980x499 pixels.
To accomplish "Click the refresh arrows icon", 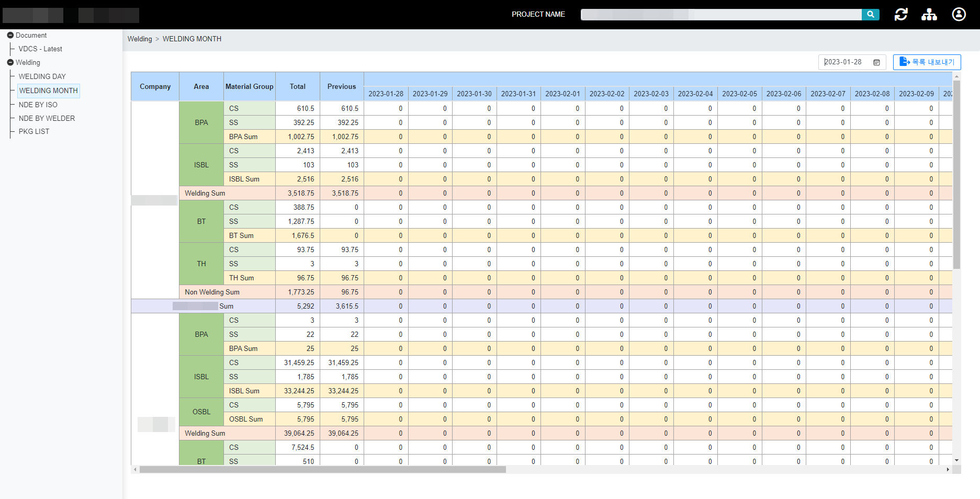I will (x=901, y=15).
